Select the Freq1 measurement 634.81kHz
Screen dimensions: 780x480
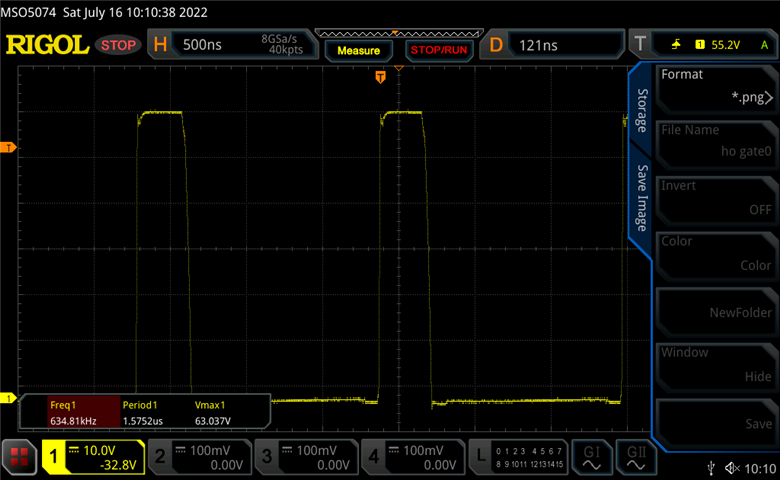pyautogui.click(x=84, y=412)
